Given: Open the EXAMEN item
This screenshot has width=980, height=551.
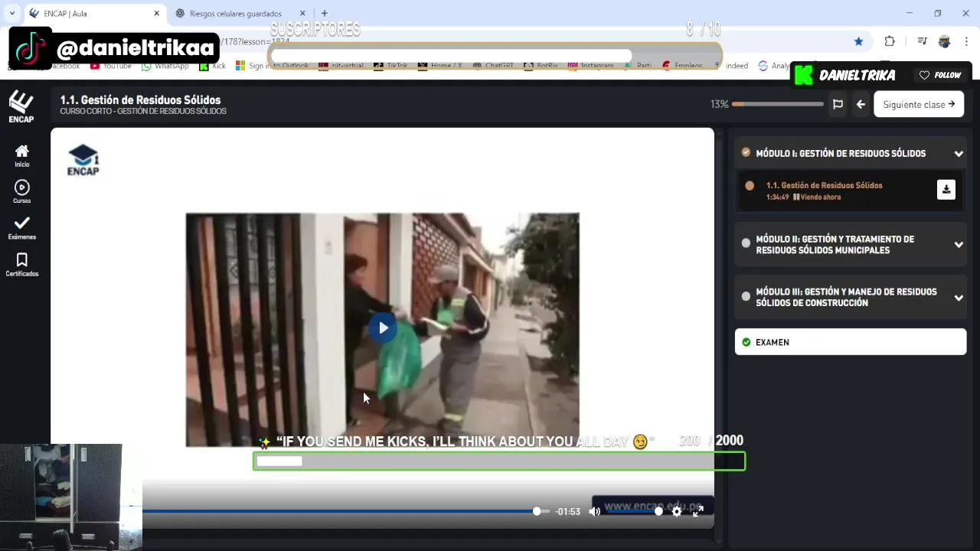Looking at the screenshot, I should (851, 342).
